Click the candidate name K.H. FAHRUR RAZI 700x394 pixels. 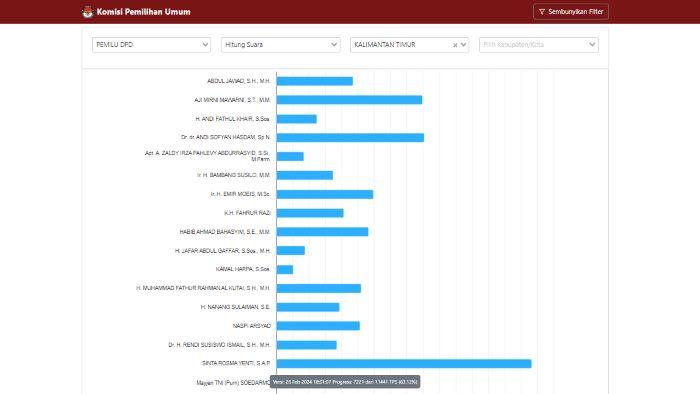coord(247,213)
